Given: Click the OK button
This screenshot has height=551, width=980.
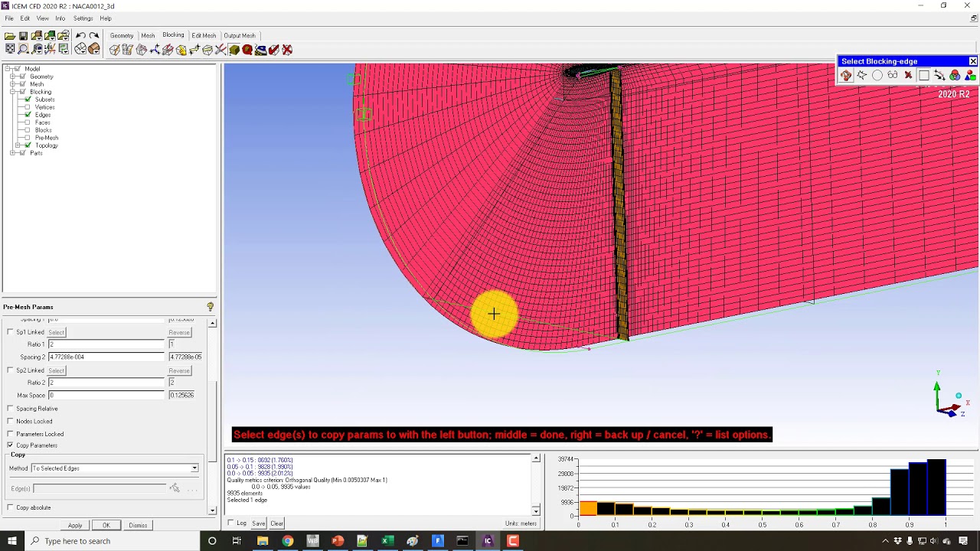Looking at the screenshot, I should tap(106, 525).
